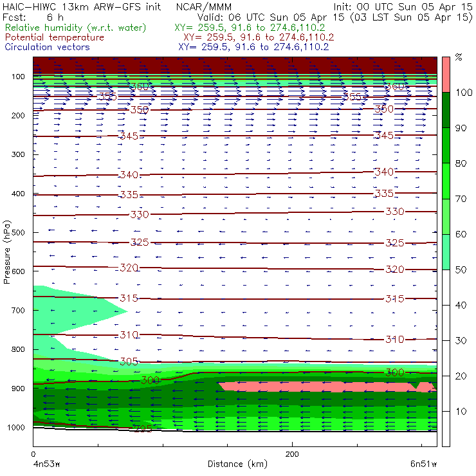Image resolution: width=476 pixels, height=476 pixels.
Task: Select the green XY coordinates line
Action: (x=250, y=28)
